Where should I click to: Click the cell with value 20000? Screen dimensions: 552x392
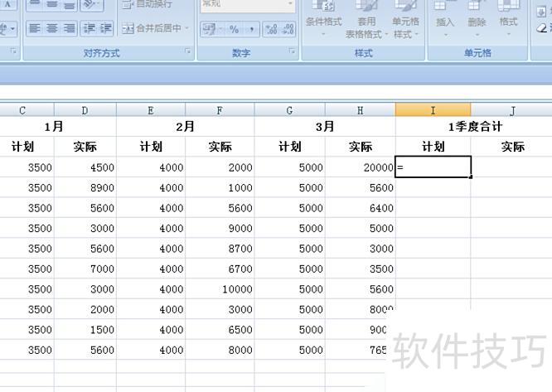(361, 167)
